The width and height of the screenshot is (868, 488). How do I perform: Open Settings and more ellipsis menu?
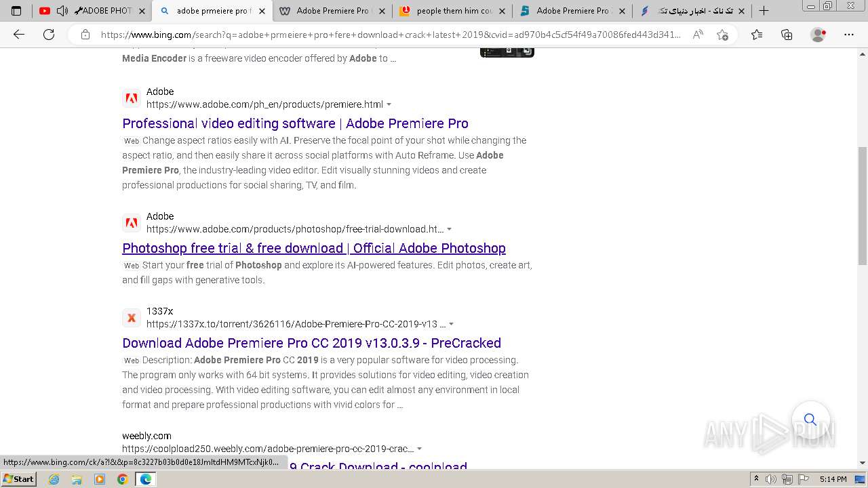(x=849, y=35)
